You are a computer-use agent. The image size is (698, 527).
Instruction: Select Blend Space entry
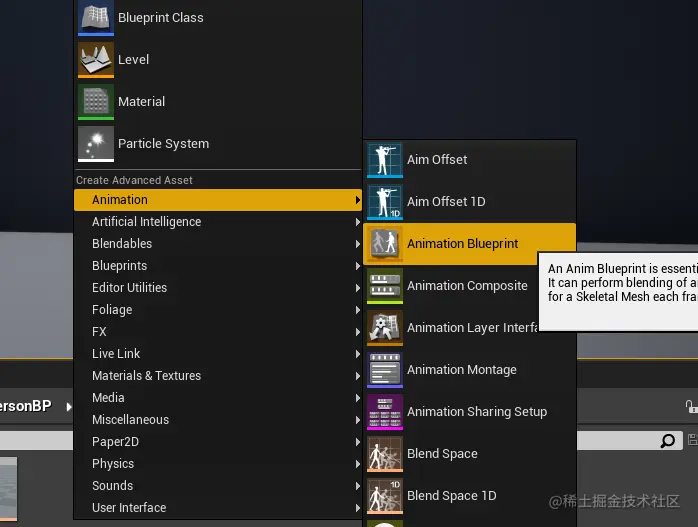tap(470, 454)
